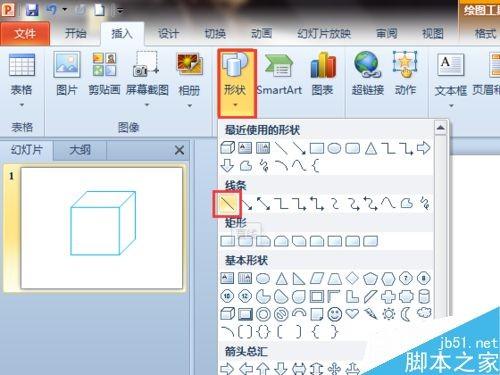Select the straight Line shape under 线条
500x375 pixels.
[x=227, y=203]
